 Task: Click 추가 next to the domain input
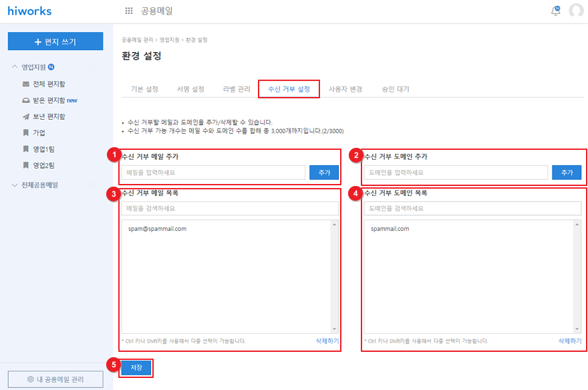tap(567, 173)
